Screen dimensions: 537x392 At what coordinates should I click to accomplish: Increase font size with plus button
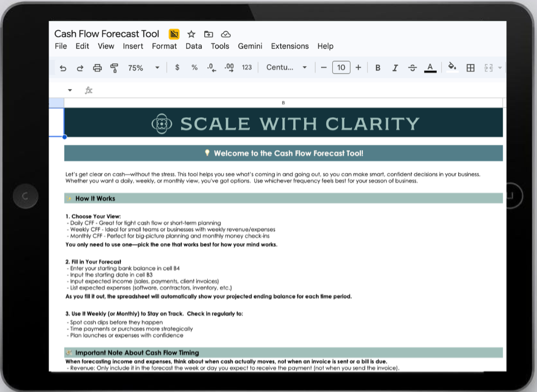358,68
